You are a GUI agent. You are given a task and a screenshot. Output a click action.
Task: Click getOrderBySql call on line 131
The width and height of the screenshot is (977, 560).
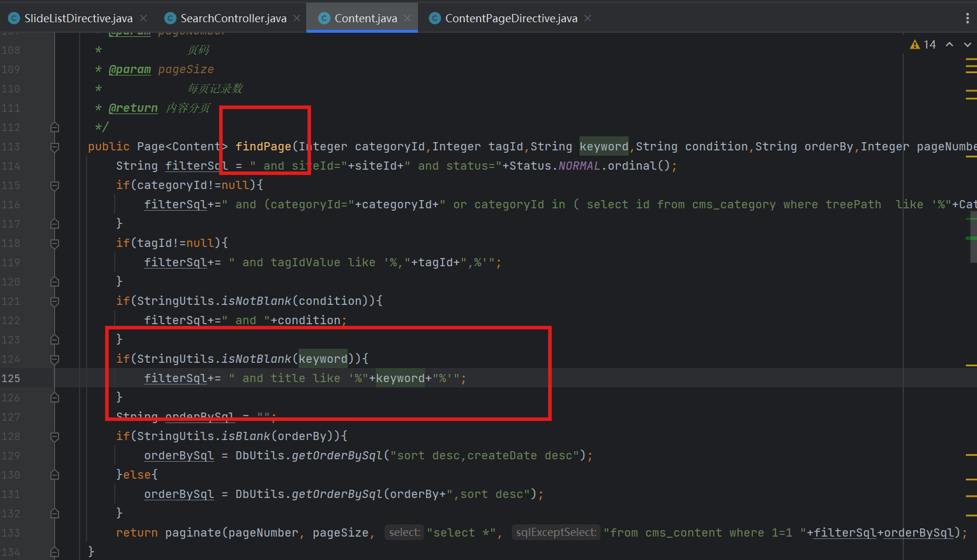point(337,494)
